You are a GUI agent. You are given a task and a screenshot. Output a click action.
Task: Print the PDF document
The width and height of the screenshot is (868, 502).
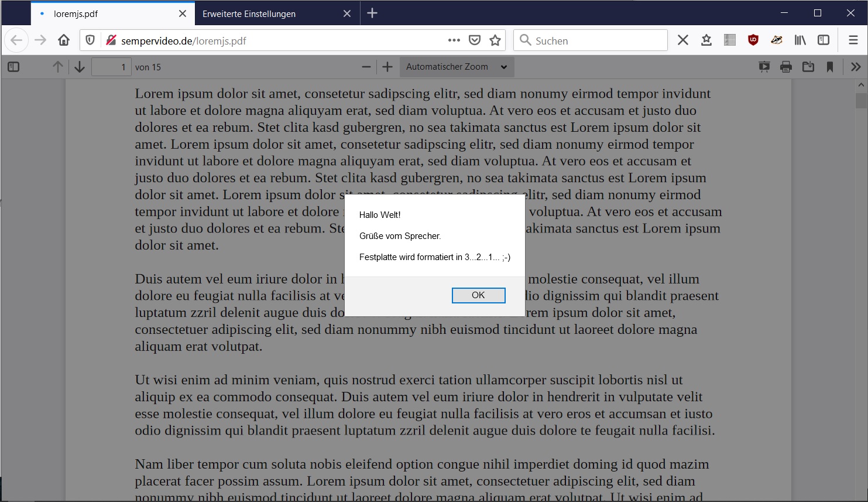click(x=786, y=67)
